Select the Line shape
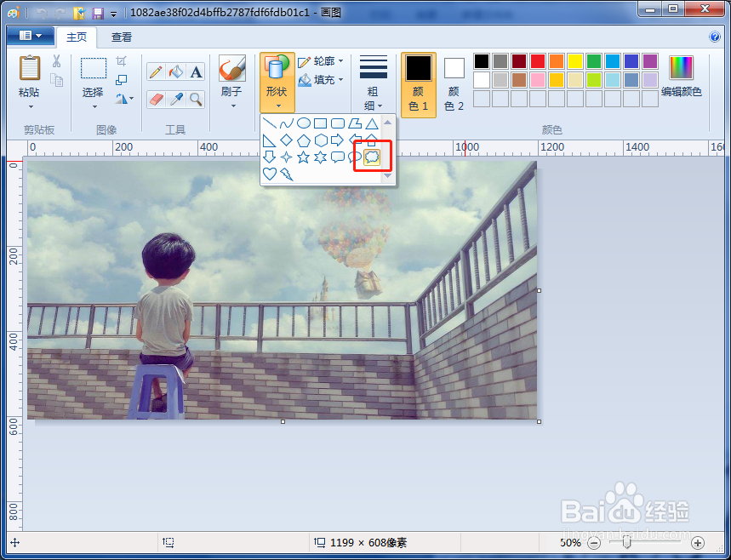731x560 pixels. (x=270, y=123)
